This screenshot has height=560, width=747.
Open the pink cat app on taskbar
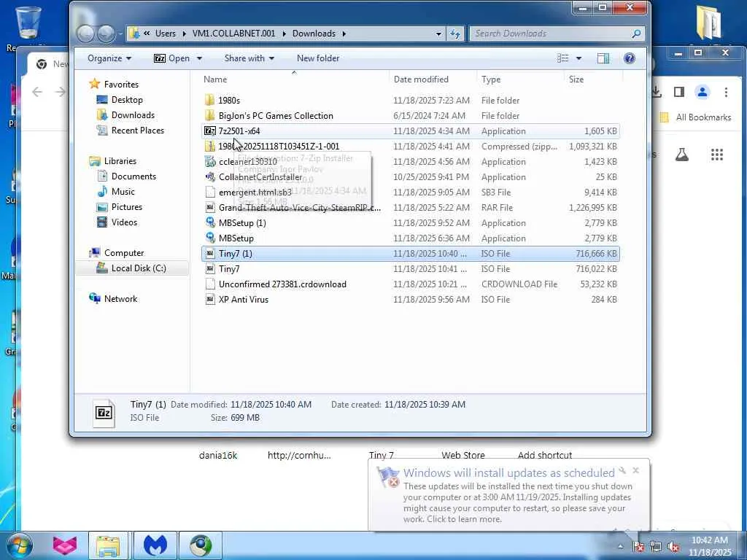point(65,545)
